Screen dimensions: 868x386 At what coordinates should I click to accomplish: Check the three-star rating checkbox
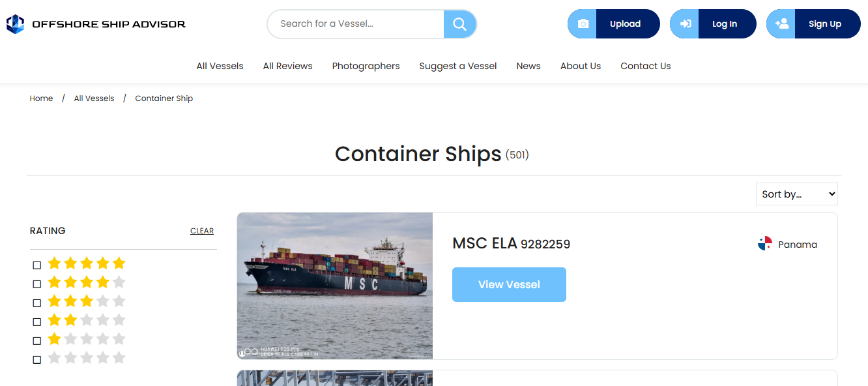37,303
